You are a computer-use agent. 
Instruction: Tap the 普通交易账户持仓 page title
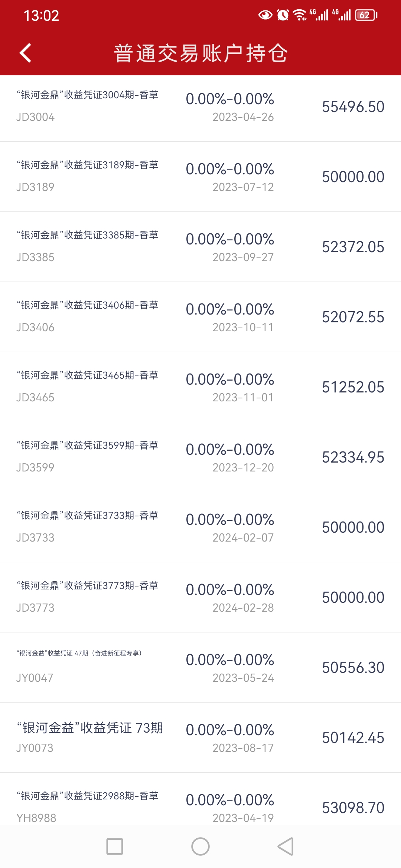(x=200, y=53)
